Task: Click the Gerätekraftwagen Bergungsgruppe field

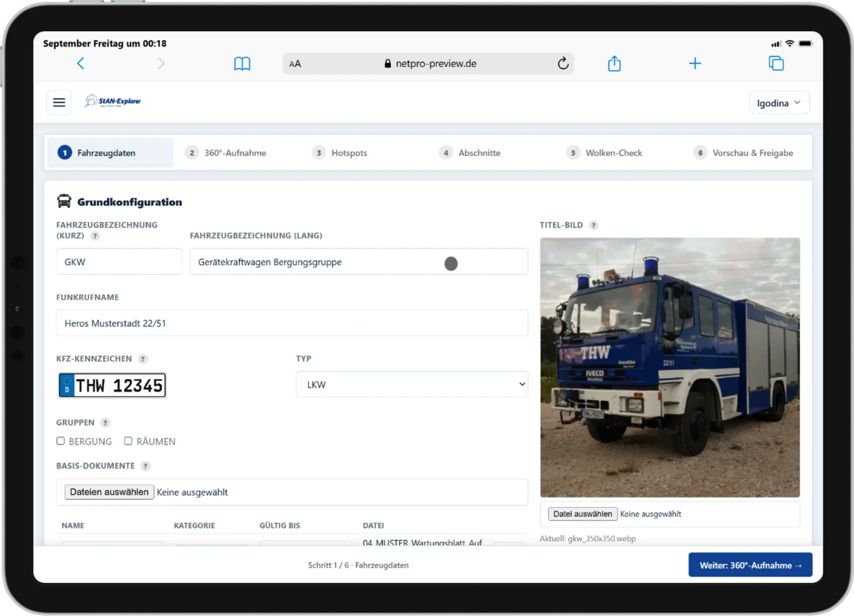Action: (359, 262)
